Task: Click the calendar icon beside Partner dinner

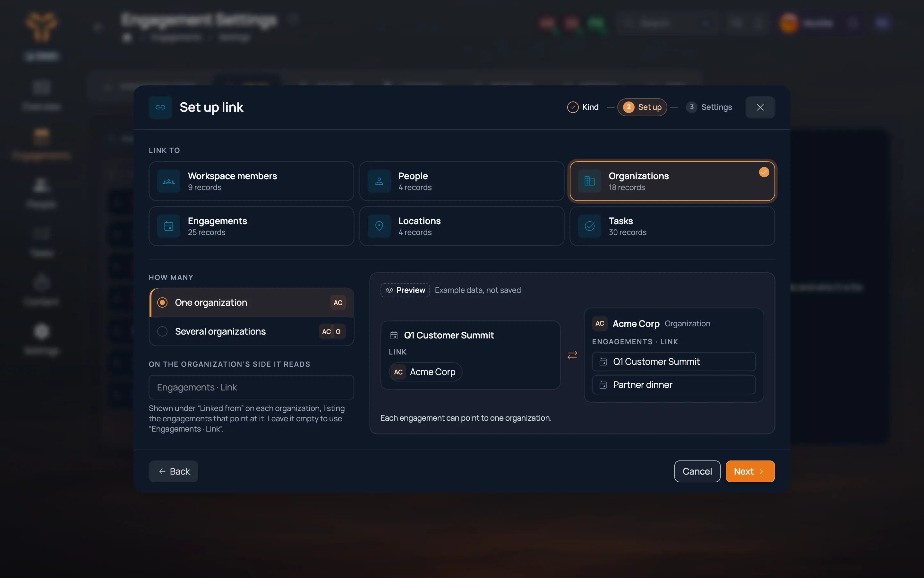Action: coord(603,385)
